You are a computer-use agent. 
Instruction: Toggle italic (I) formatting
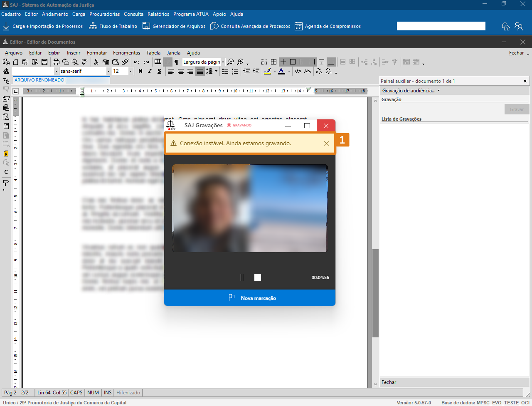point(150,71)
